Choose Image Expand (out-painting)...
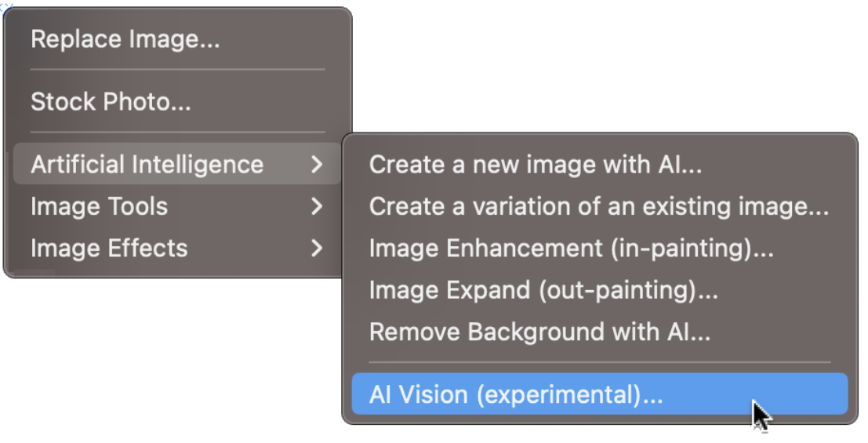 (x=543, y=290)
